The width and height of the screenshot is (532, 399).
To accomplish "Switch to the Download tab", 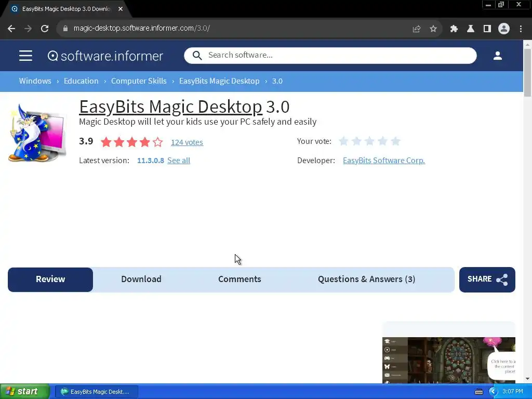I will tap(141, 280).
